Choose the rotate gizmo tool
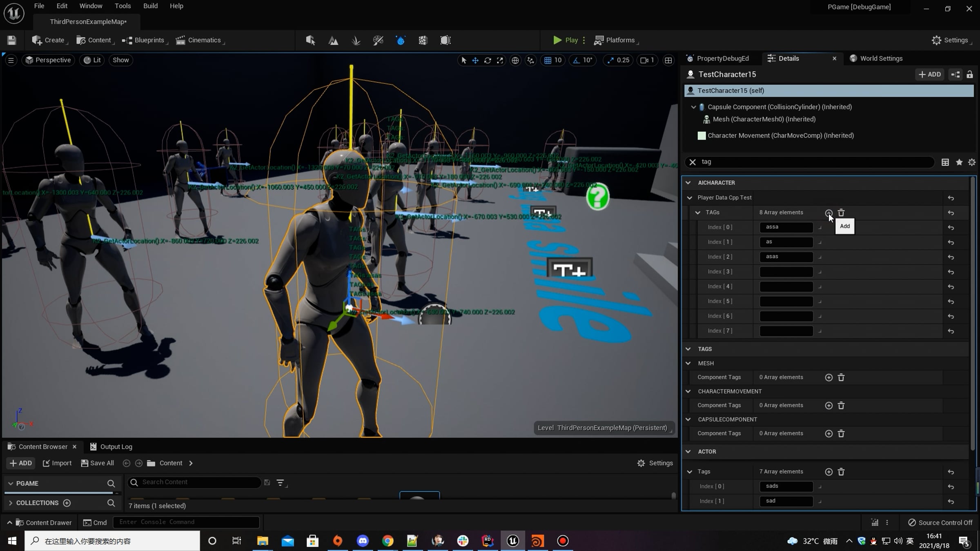The height and width of the screenshot is (551, 980). point(488,60)
